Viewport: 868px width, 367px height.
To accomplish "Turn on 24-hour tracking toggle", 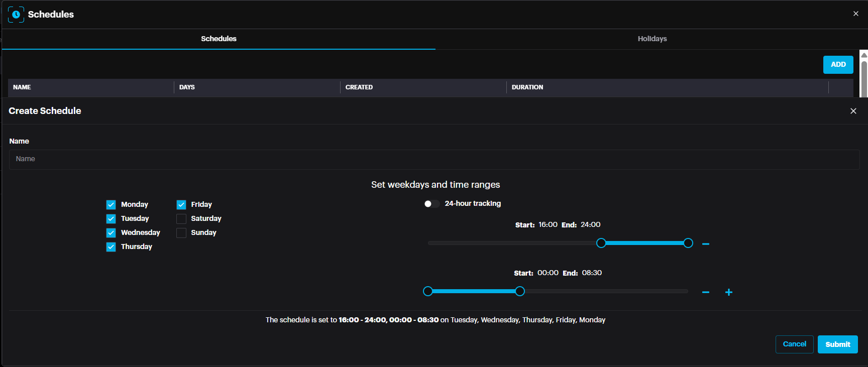I will coord(431,204).
